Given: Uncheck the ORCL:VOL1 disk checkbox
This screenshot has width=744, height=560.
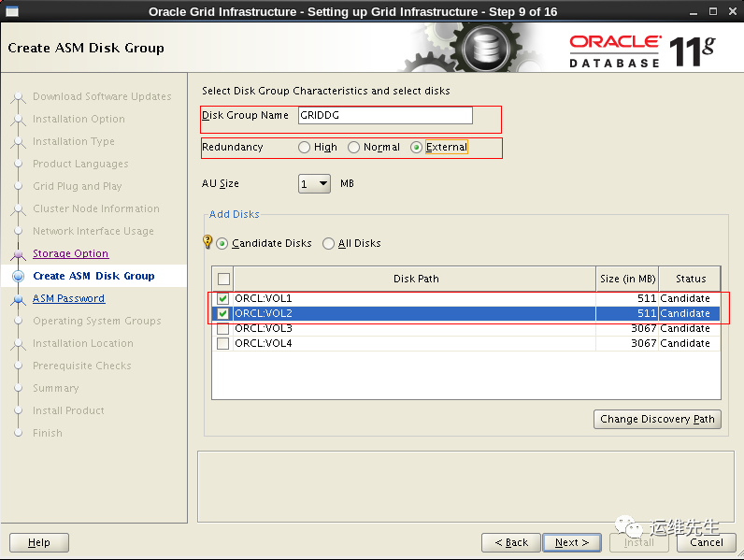Looking at the screenshot, I should pos(222,298).
